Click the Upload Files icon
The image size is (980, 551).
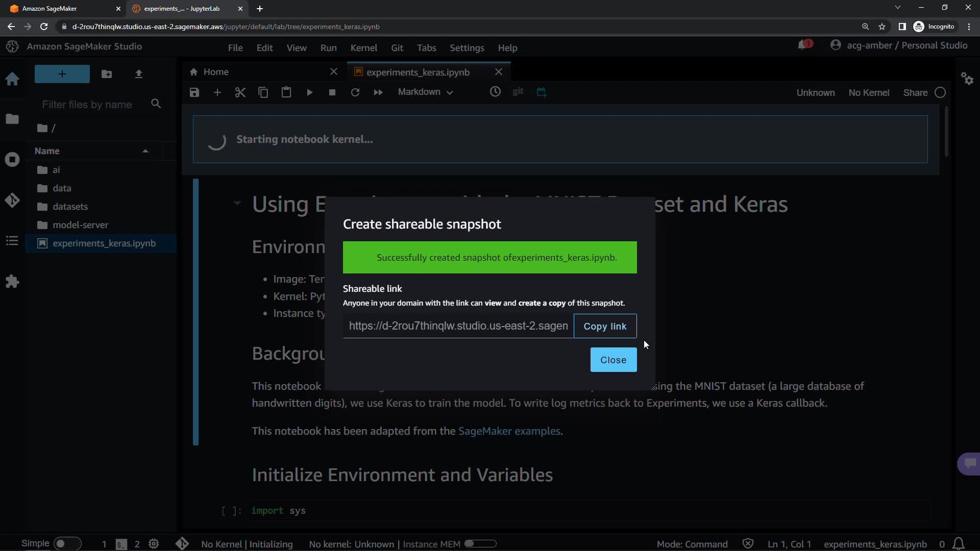pos(138,74)
